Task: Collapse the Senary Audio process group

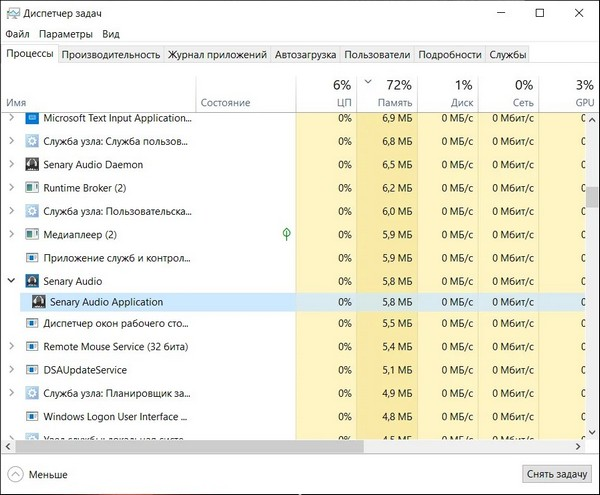Action: pos(11,281)
